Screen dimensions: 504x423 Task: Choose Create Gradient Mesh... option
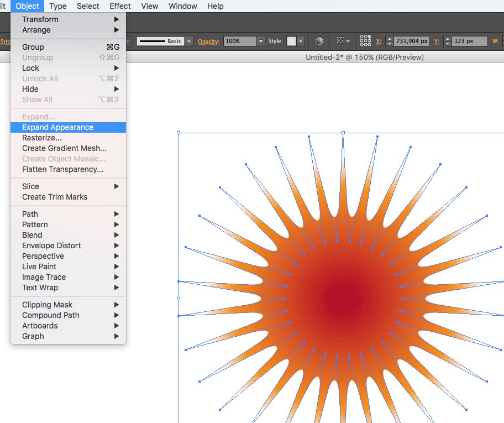click(64, 148)
